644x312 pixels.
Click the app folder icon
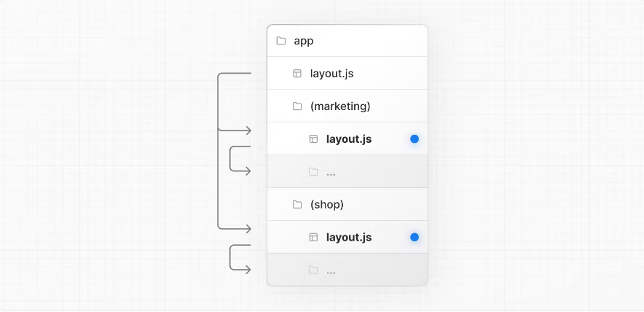click(281, 41)
